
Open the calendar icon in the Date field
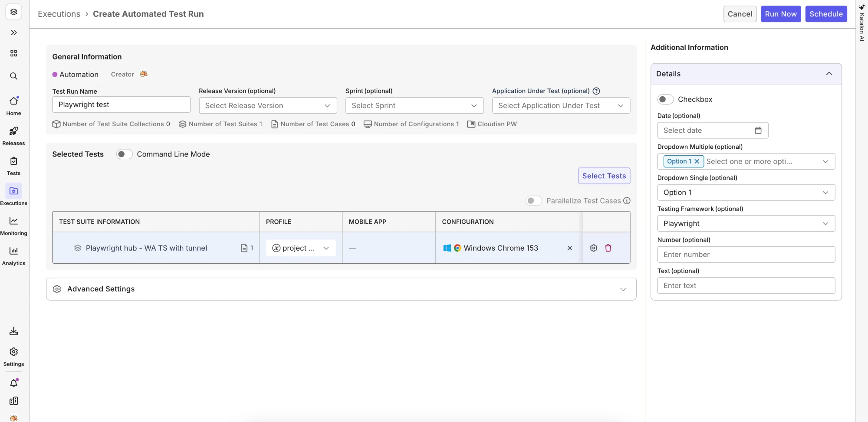(758, 131)
